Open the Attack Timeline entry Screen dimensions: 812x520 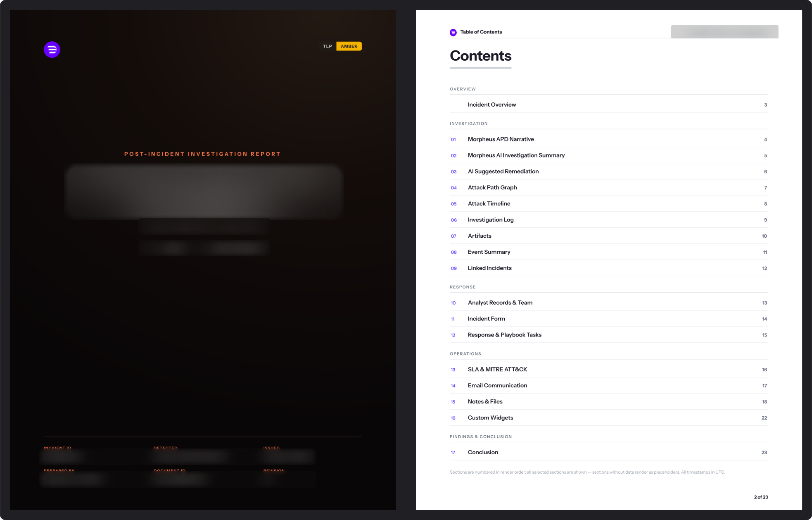coord(609,204)
